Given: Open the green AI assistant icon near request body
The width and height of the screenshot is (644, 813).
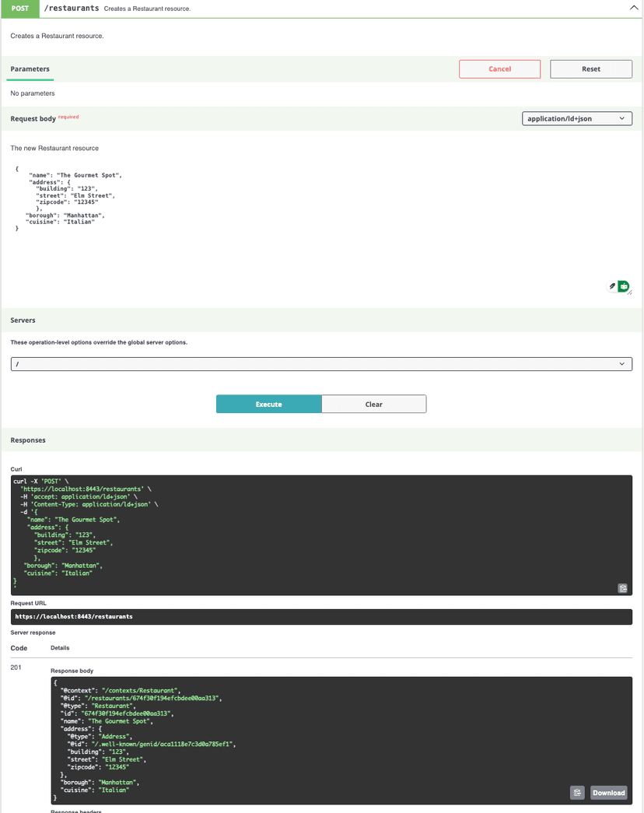Looking at the screenshot, I should (x=623, y=286).
